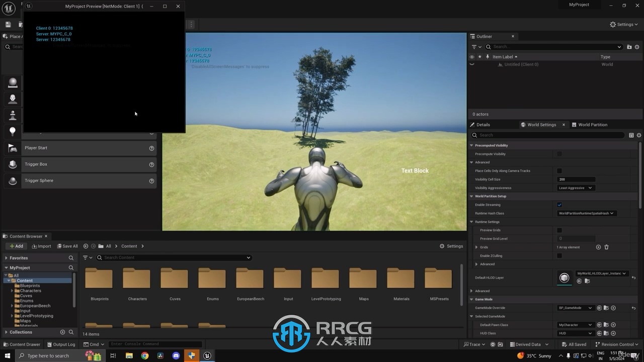Open Runtime Hash Class dropdown
644x362 pixels.
pyautogui.click(x=587, y=213)
